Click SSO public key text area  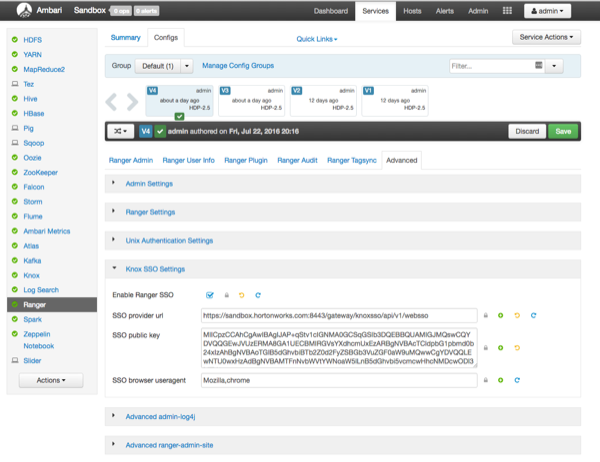coord(339,348)
